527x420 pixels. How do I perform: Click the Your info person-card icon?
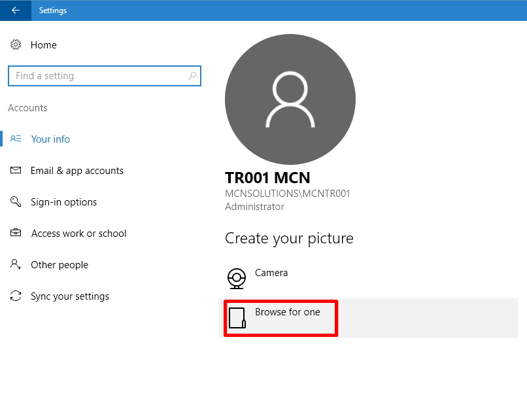coord(16,139)
